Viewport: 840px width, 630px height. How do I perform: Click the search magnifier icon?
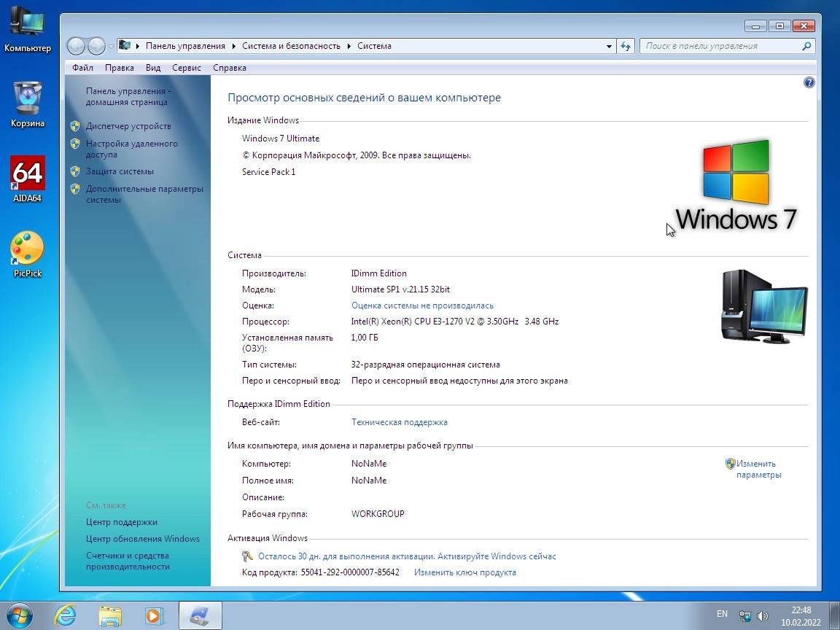(806, 46)
